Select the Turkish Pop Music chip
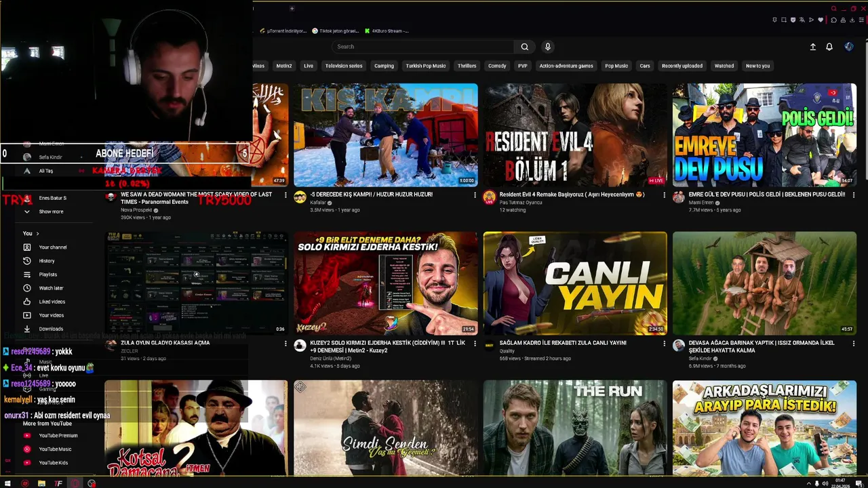The width and height of the screenshot is (868, 488). pyautogui.click(x=426, y=66)
